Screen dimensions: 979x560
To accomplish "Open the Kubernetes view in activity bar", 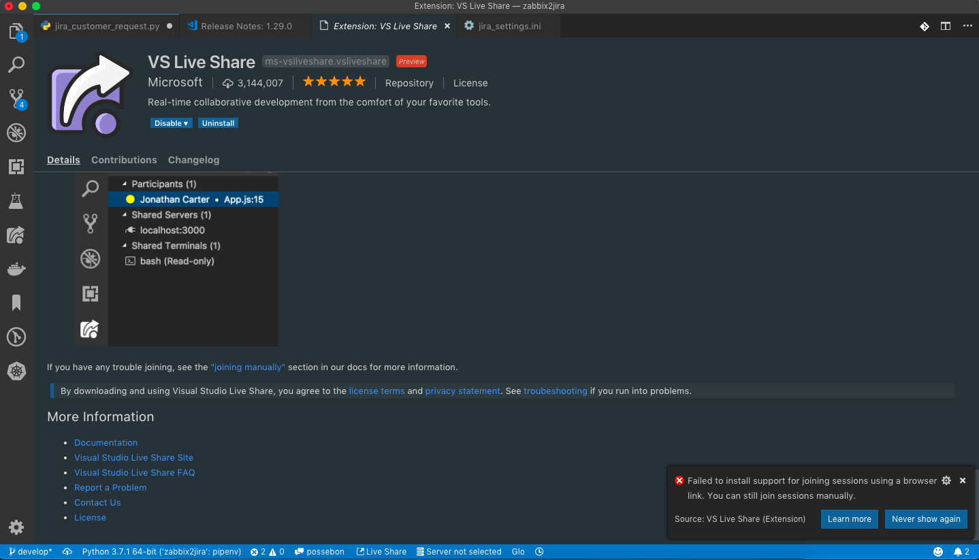I will [x=16, y=371].
